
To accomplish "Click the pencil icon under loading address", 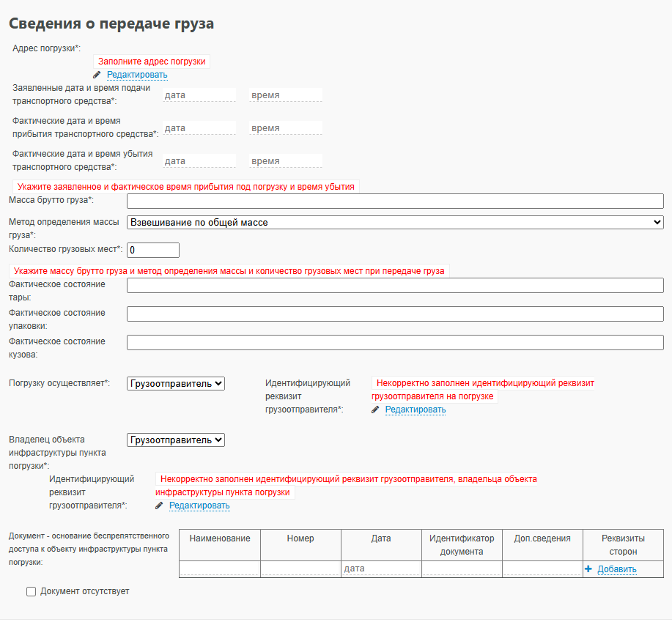I will tap(97, 75).
